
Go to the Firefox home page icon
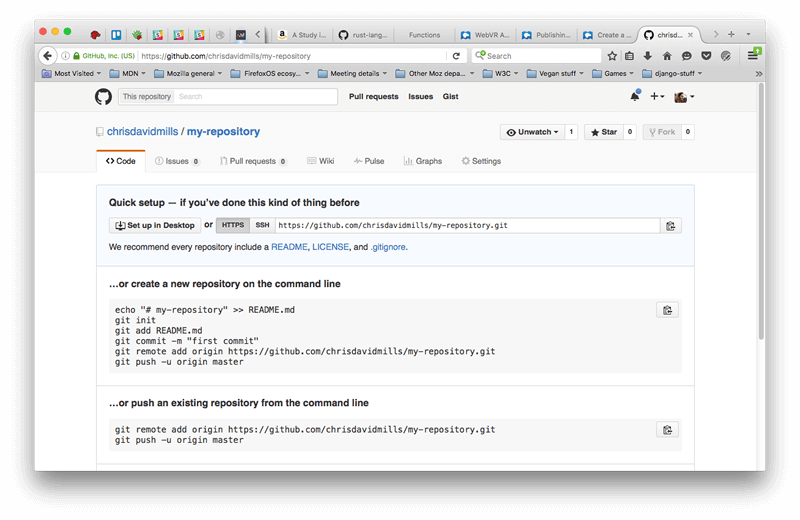point(667,56)
